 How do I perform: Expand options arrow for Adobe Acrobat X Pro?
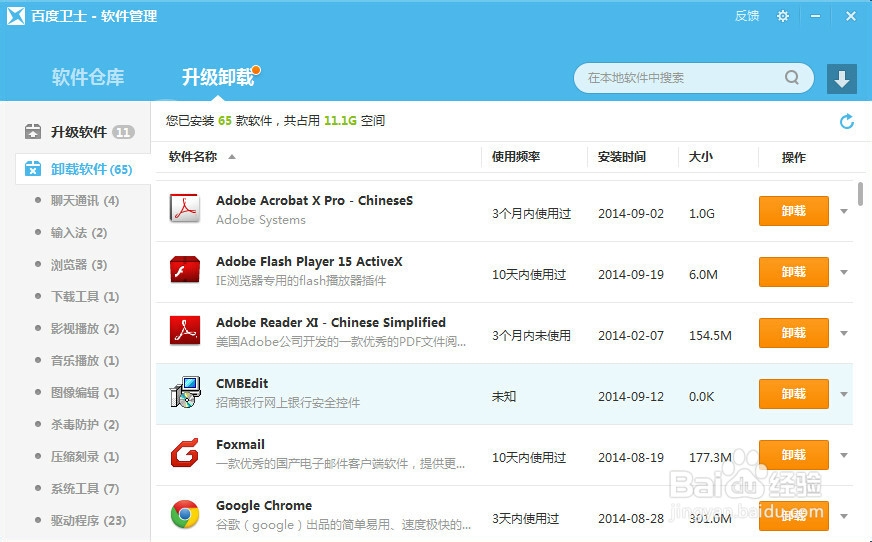(844, 211)
